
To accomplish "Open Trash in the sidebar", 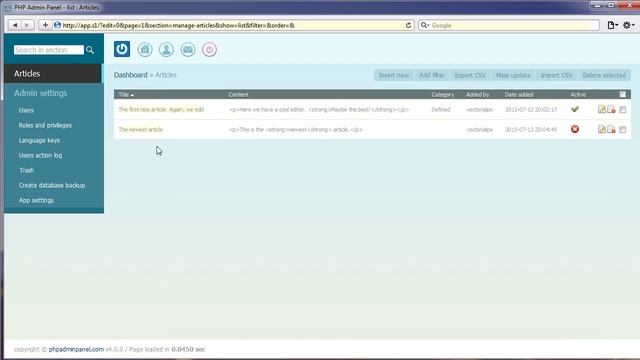I will [27, 170].
